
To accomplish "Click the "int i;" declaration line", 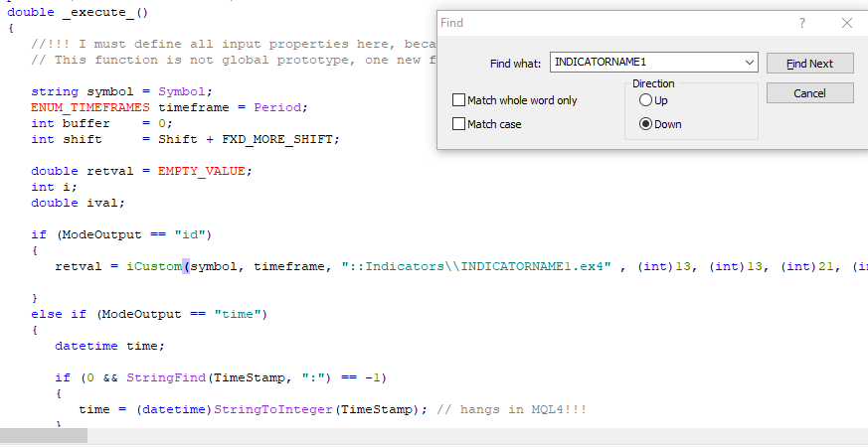I will click(x=55, y=187).
